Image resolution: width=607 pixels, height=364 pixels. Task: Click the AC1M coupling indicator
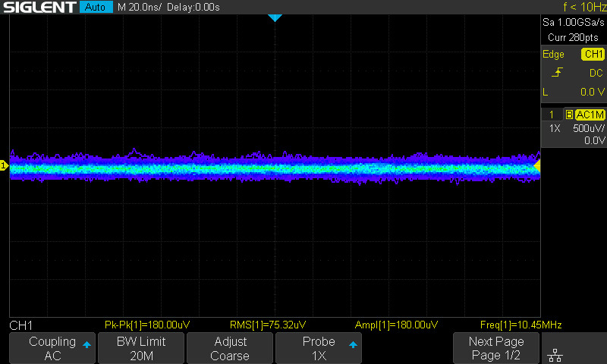coord(589,115)
